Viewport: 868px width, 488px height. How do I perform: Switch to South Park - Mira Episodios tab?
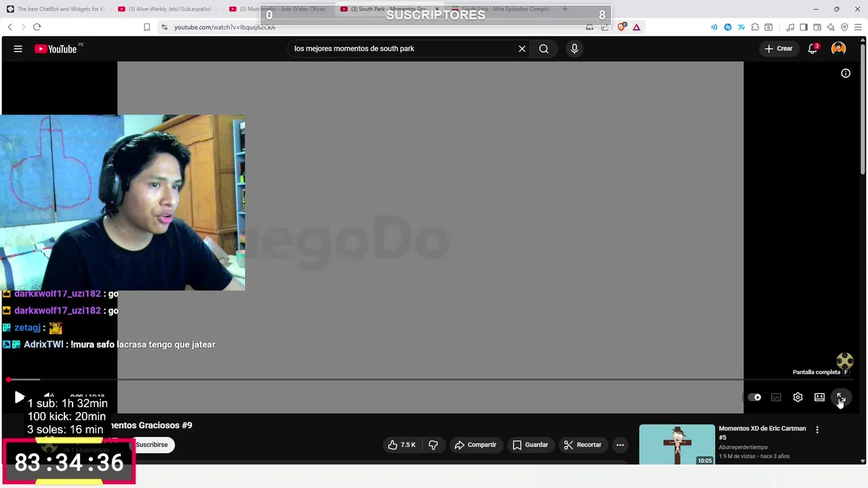click(x=502, y=9)
